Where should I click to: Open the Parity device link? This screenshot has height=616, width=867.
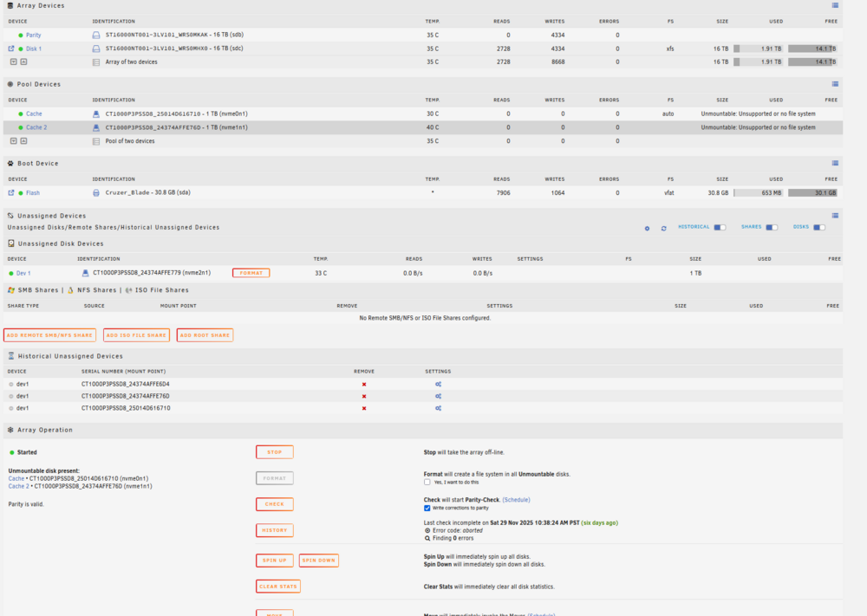click(33, 36)
